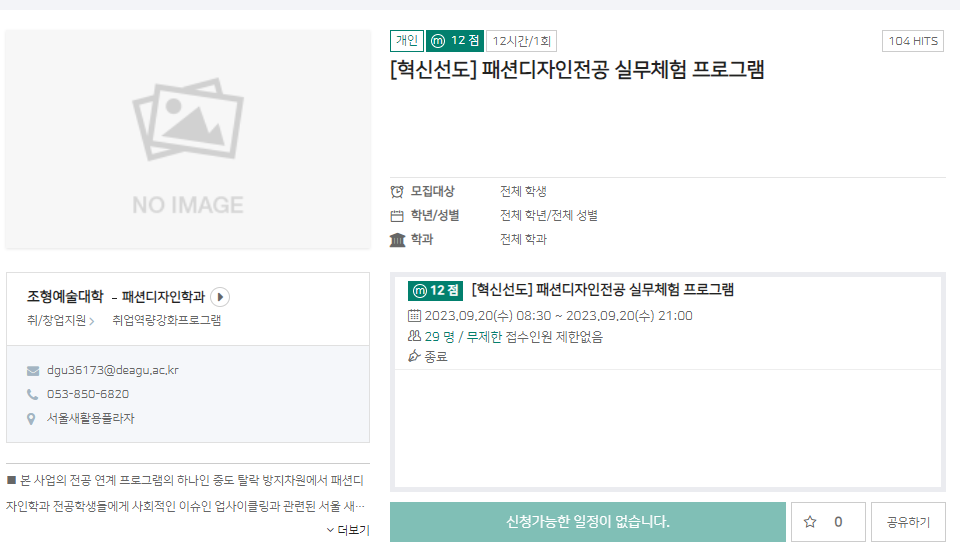
Task: Select the 개인 tag badge
Action: tap(406, 41)
